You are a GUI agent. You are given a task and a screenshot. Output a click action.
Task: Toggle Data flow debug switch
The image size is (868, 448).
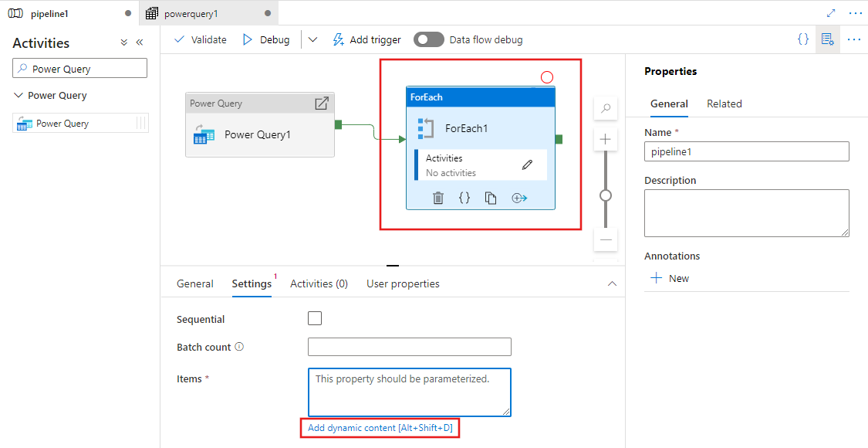pos(429,39)
